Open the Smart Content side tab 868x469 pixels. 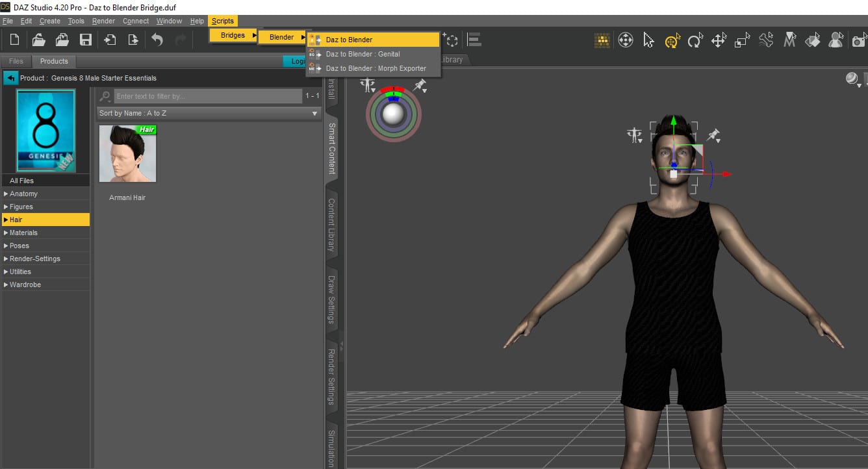pyautogui.click(x=331, y=148)
